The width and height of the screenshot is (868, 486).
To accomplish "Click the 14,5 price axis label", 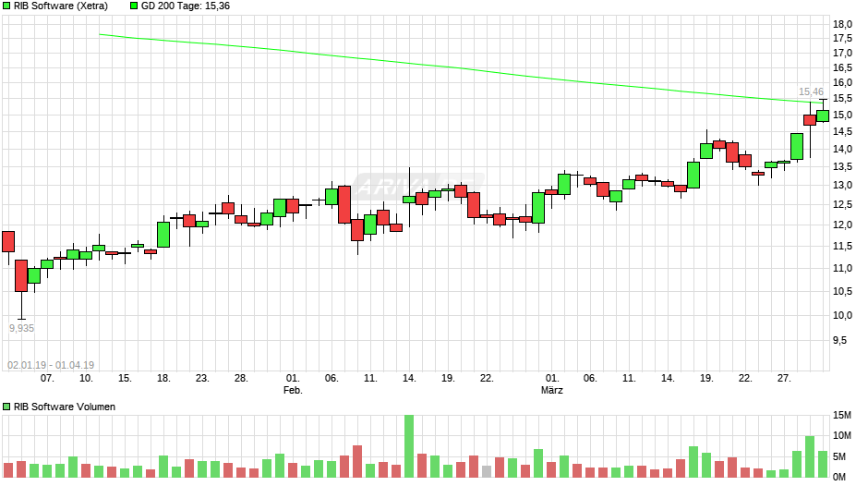I will tap(842, 131).
